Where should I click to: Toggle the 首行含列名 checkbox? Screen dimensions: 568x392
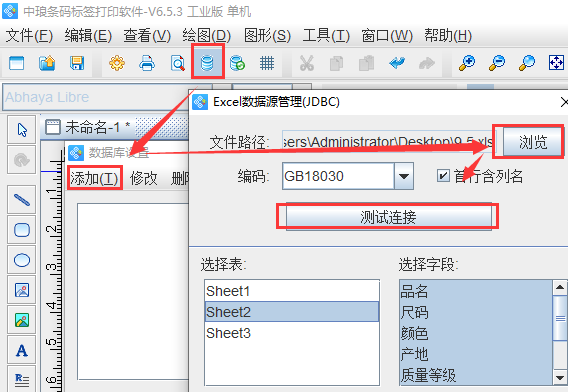pyautogui.click(x=443, y=176)
